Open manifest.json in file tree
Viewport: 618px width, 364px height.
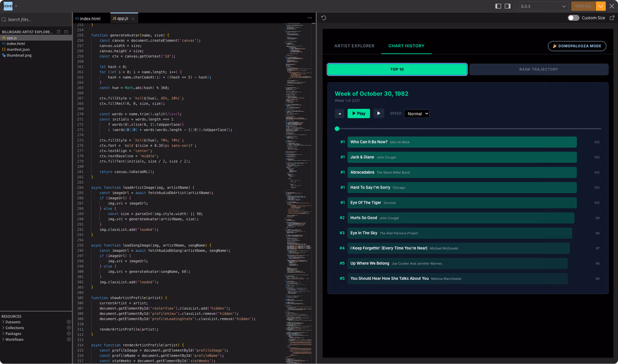[x=36, y=49]
